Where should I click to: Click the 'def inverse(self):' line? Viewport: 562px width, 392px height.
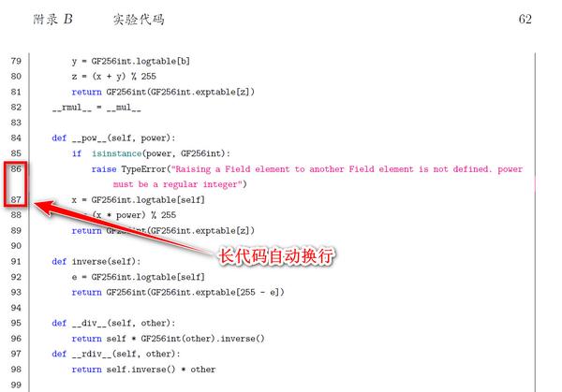pyautogui.click(x=96, y=261)
